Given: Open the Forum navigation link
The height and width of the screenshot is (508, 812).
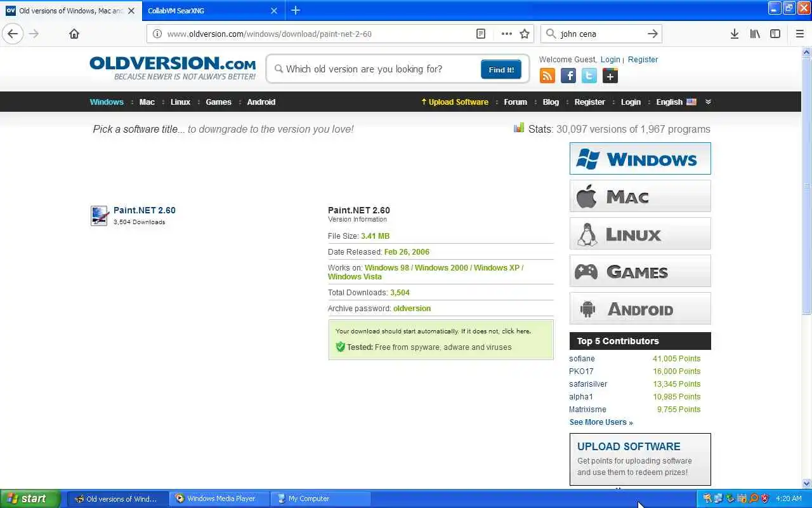Looking at the screenshot, I should tap(515, 102).
